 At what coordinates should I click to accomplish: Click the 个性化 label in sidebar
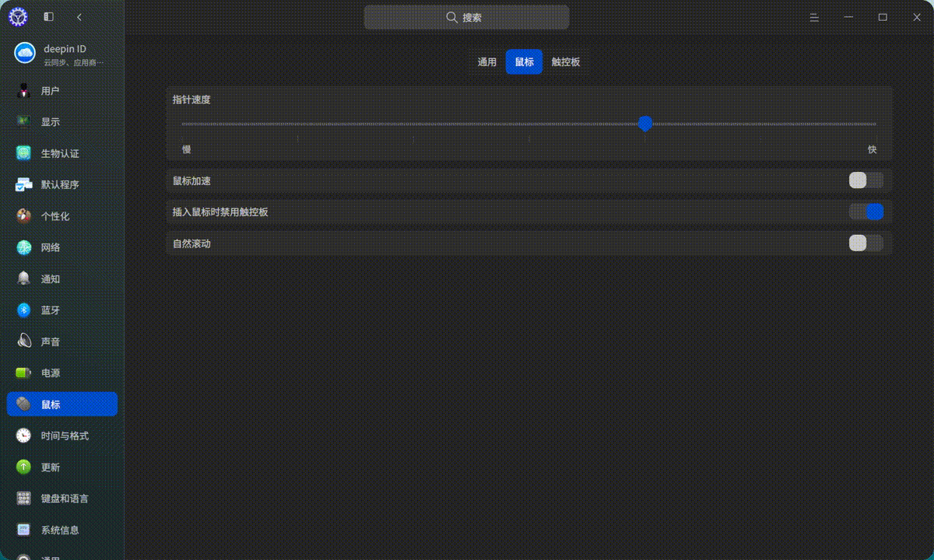point(55,216)
